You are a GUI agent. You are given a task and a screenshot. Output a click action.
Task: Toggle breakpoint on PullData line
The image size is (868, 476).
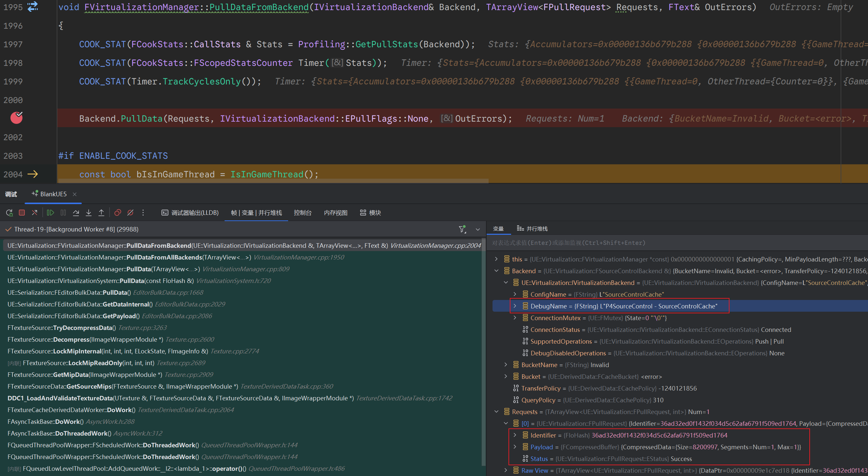point(16,118)
